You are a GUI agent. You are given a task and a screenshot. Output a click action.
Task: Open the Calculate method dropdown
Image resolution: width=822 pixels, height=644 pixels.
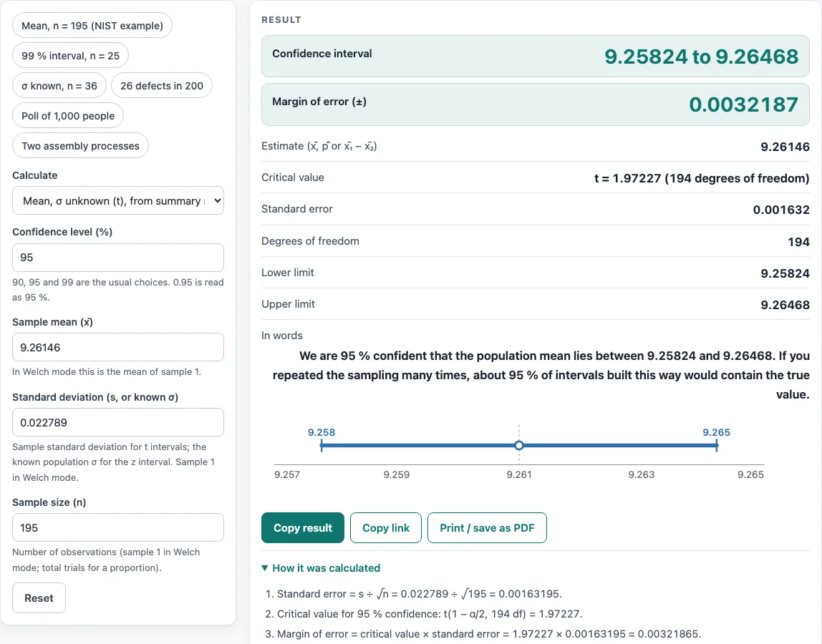pyautogui.click(x=118, y=200)
